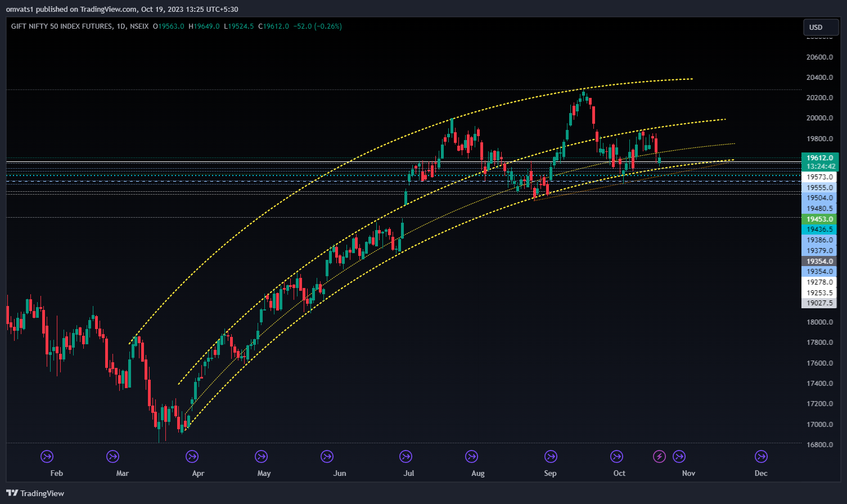Click the current price label 19612.0
847x504 pixels.
point(819,158)
